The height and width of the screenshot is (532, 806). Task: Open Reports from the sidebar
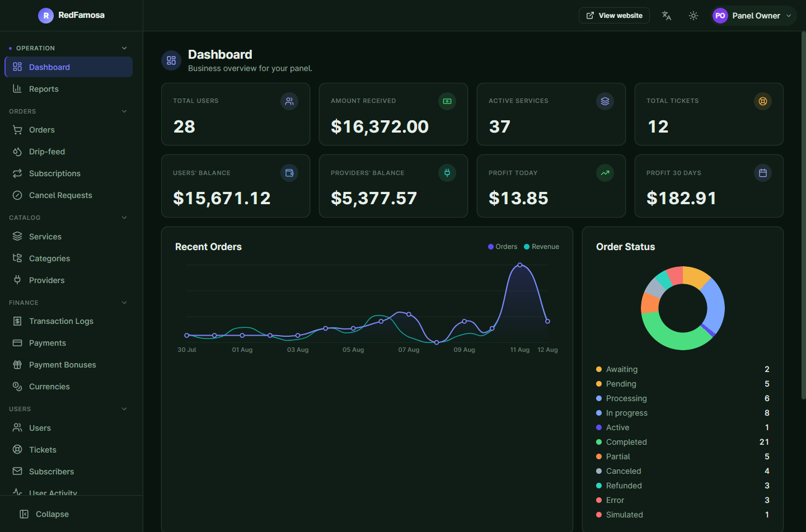68,89
